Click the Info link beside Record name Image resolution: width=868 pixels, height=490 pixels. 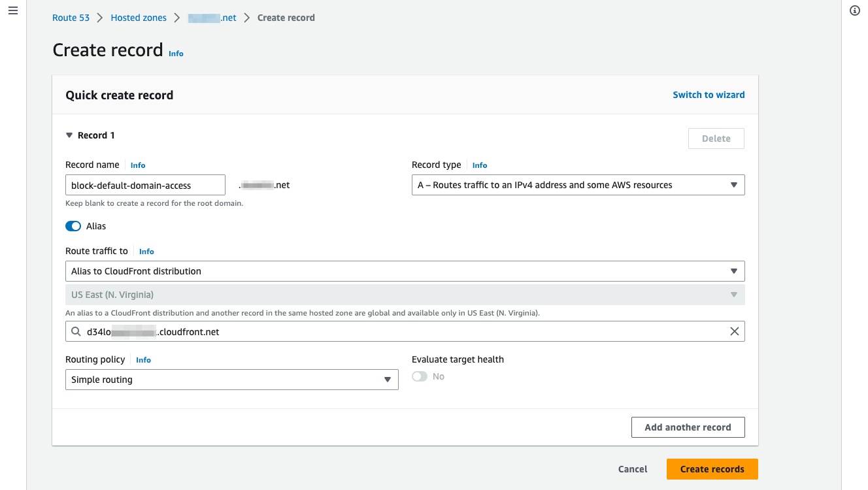(137, 165)
